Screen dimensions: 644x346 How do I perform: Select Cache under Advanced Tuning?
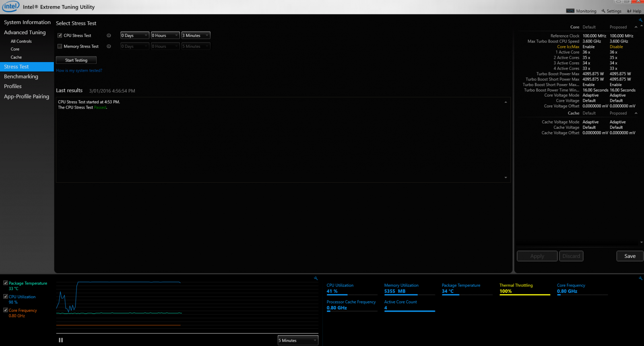[16, 57]
